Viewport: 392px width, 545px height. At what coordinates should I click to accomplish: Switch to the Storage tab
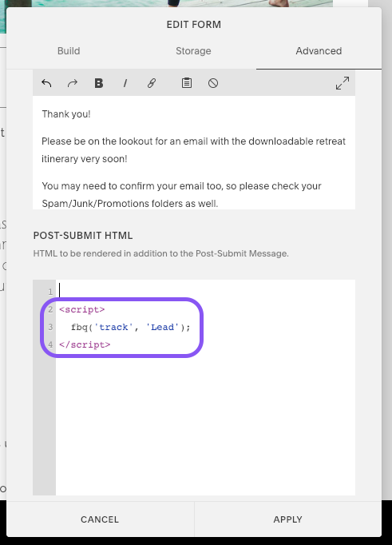[193, 51]
